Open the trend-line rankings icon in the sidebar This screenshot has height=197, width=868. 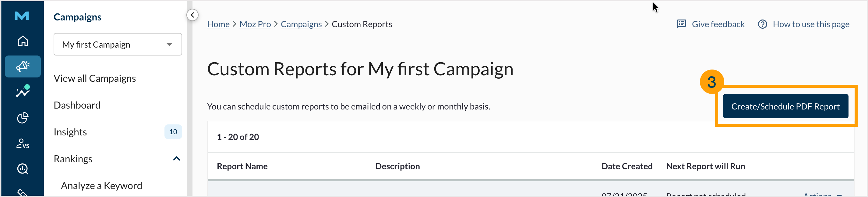22,92
